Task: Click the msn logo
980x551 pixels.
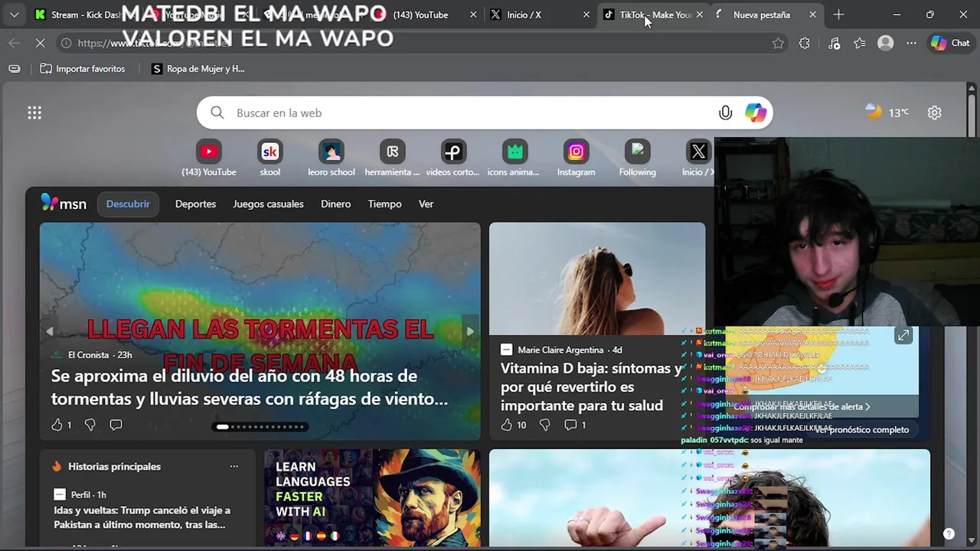Action: click(x=64, y=204)
